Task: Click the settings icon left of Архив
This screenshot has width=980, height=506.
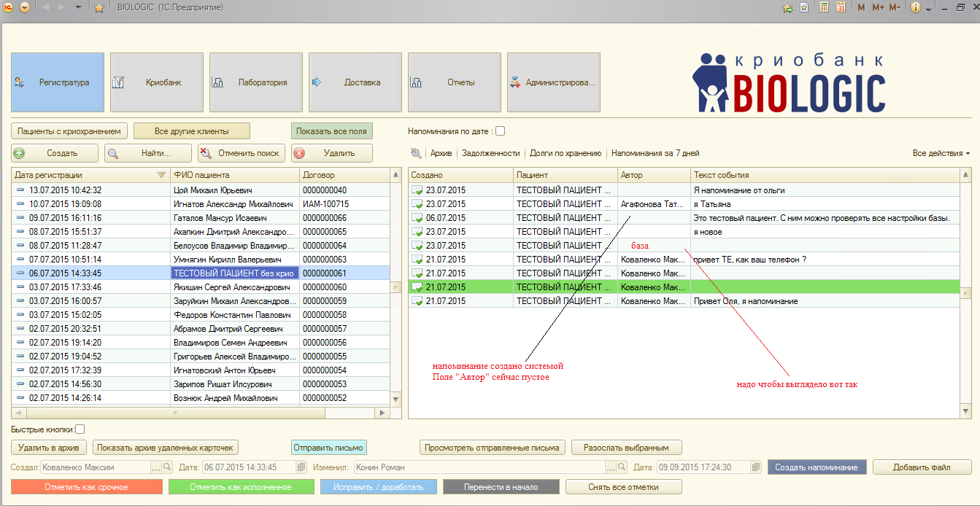Action: click(416, 153)
